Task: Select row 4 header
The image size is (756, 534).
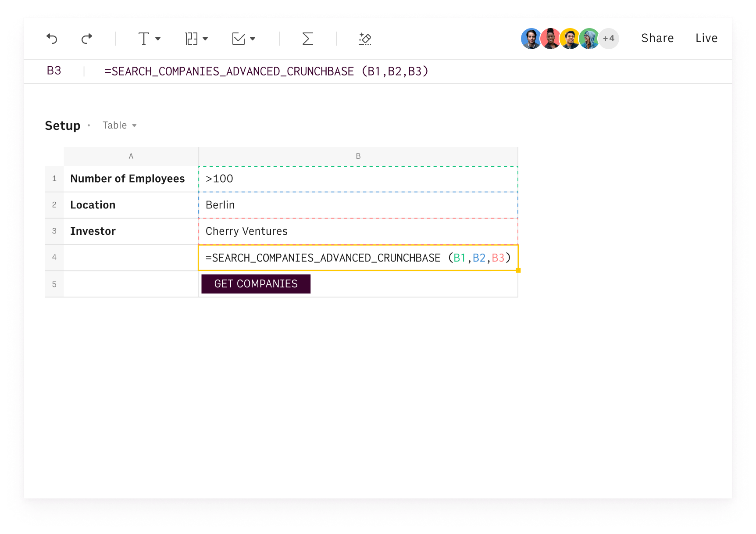Action: click(x=54, y=258)
